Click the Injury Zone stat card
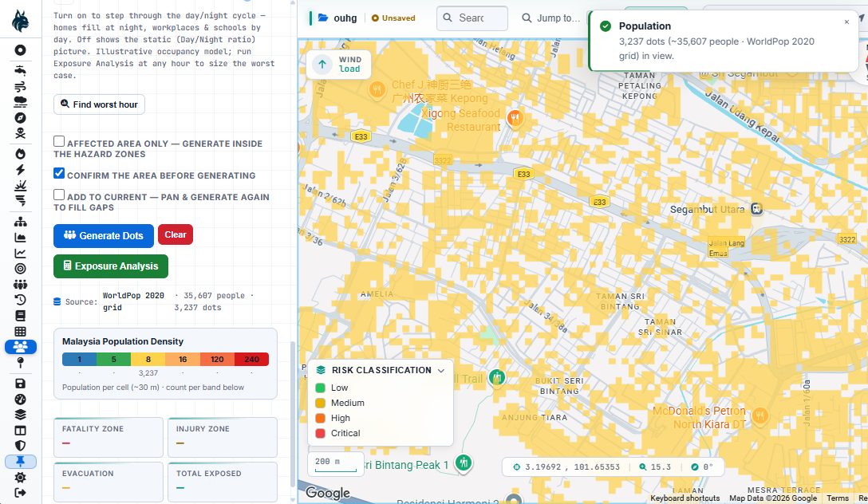868x504 pixels. [x=223, y=437]
